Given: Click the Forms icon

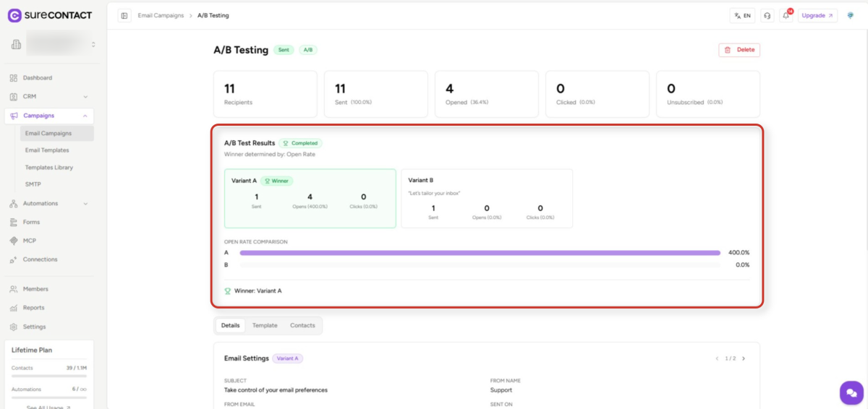Looking at the screenshot, I should coord(14,223).
